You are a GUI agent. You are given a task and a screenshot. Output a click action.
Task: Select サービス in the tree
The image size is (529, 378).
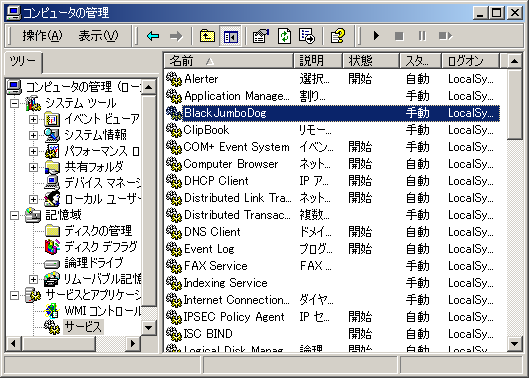coord(83,327)
